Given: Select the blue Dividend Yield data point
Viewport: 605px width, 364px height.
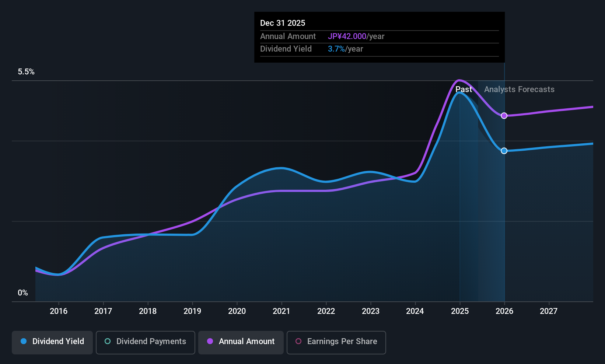Looking at the screenshot, I should pos(504,151).
